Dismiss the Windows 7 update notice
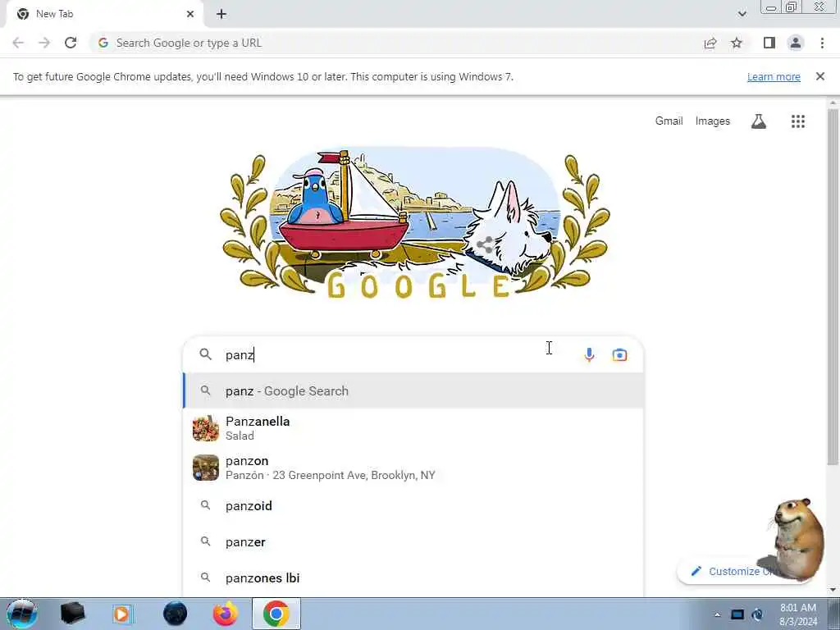Image resolution: width=840 pixels, height=630 pixels. [x=820, y=76]
